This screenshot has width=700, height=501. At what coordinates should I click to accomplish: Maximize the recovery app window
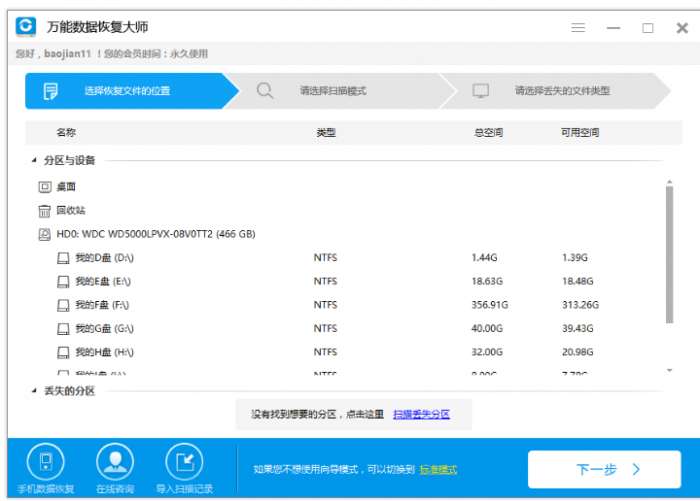648,28
